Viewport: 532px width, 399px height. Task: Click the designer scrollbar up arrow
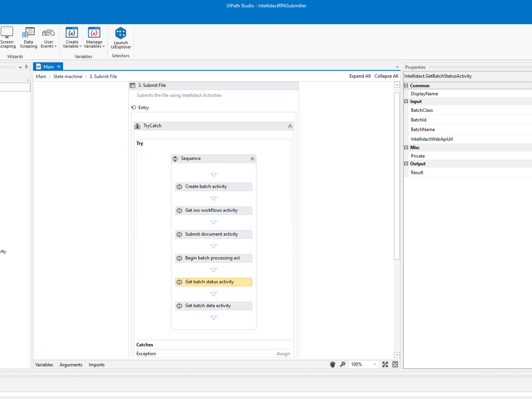(397, 85)
